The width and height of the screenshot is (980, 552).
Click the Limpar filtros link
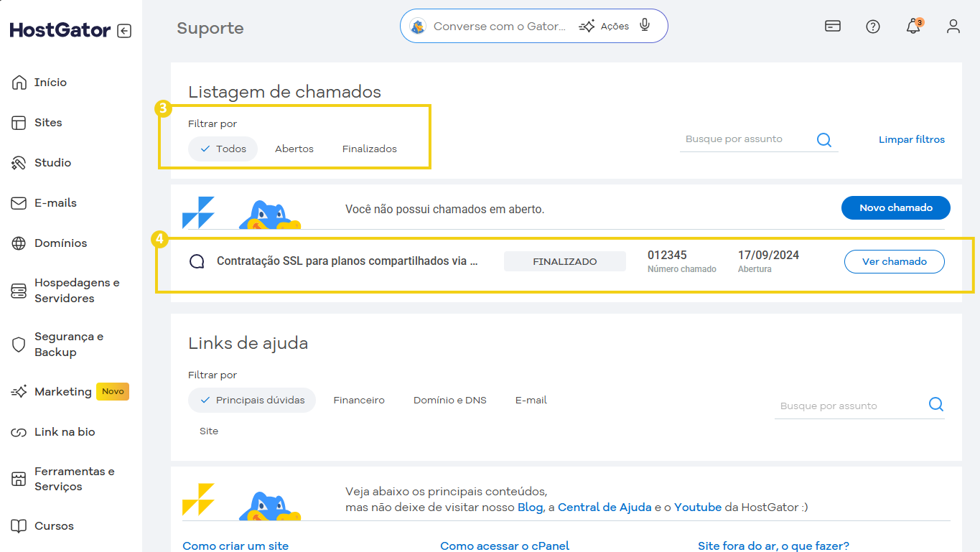(911, 139)
